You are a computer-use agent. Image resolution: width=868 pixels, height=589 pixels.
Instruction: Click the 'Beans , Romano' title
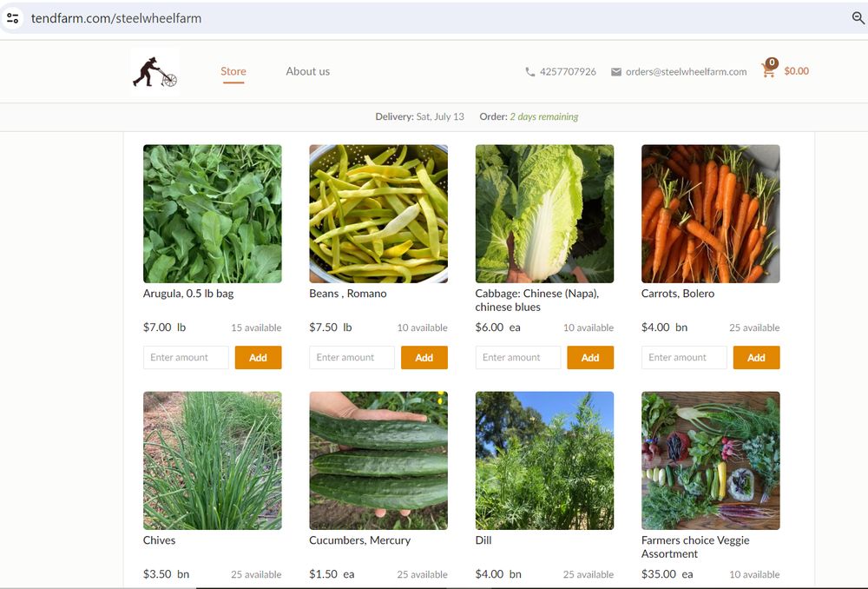(348, 294)
